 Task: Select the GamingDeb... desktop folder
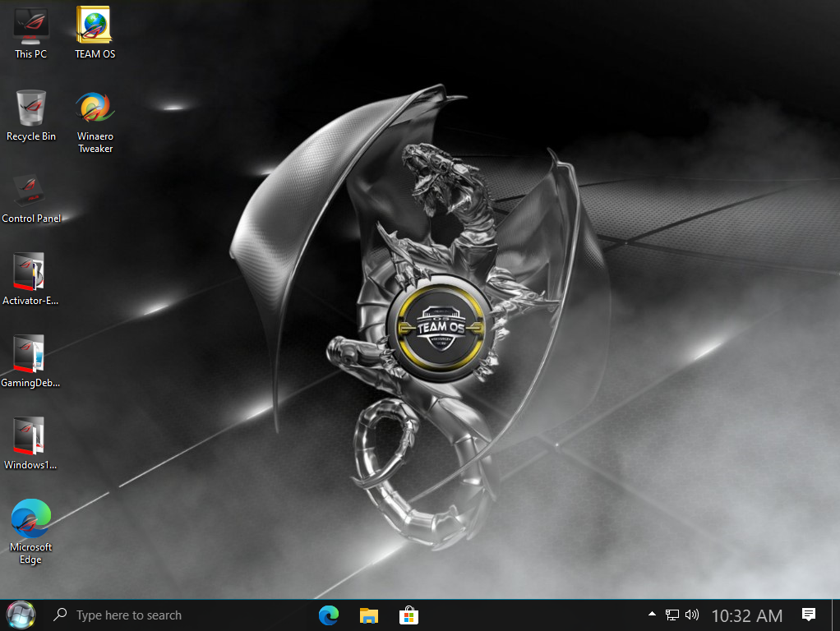click(x=30, y=361)
